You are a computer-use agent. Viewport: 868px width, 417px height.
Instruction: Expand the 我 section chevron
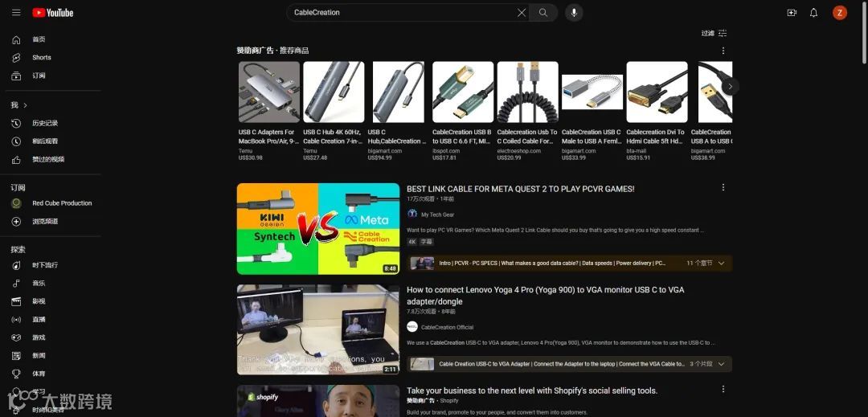point(25,105)
